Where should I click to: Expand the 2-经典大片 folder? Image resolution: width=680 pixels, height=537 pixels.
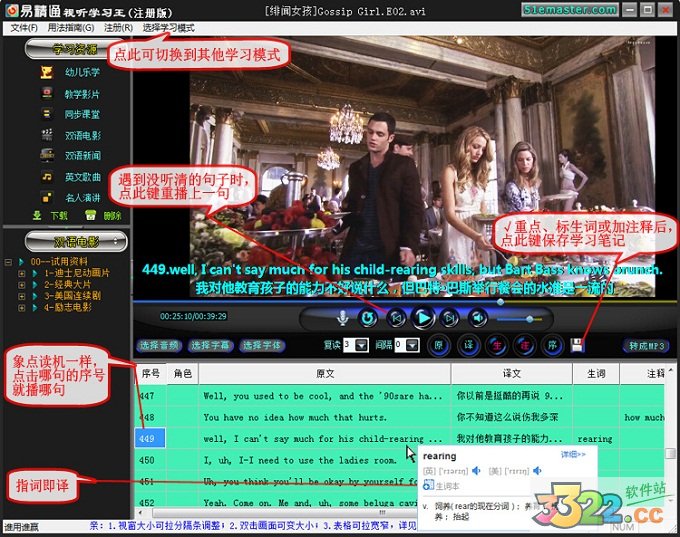(x=21, y=285)
